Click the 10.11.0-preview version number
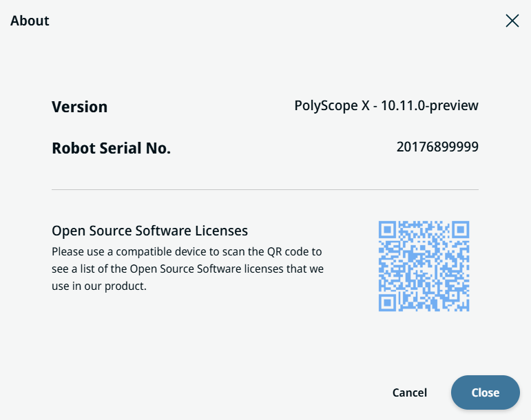This screenshot has height=420, width=531. click(x=430, y=106)
